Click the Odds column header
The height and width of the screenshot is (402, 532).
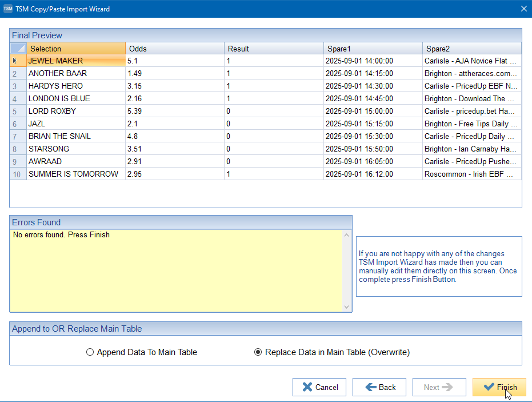click(x=175, y=49)
